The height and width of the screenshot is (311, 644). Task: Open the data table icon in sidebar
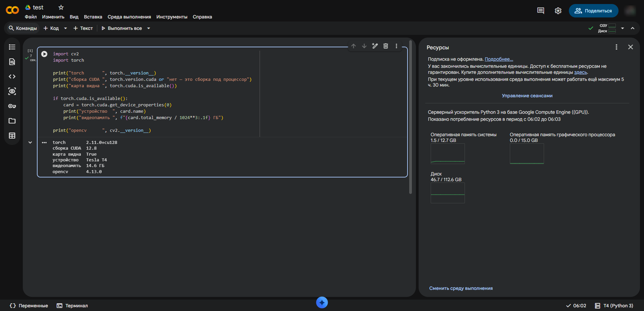12,136
